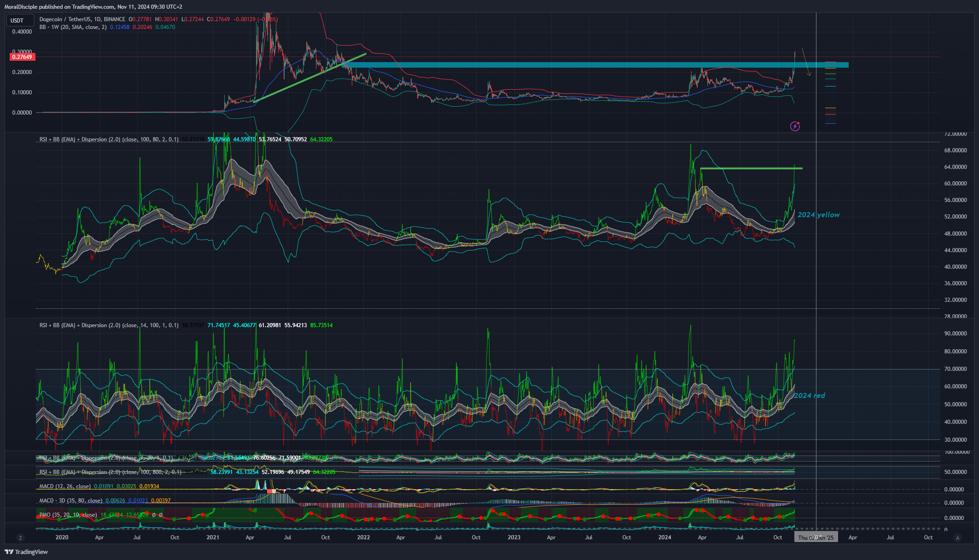The width and height of the screenshot is (979, 560).
Task: Click the low price value L0.27244
Action: pyautogui.click(x=192, y=19)
